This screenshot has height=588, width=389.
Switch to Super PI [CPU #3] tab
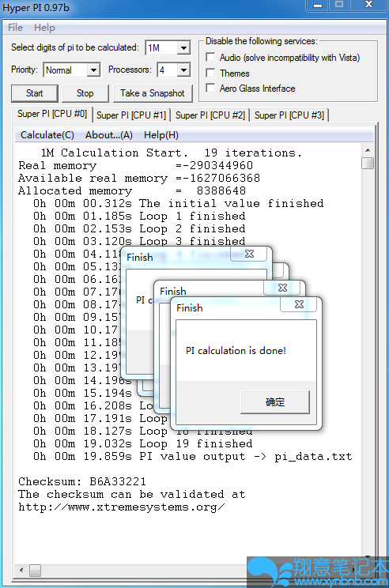point(289,115)
